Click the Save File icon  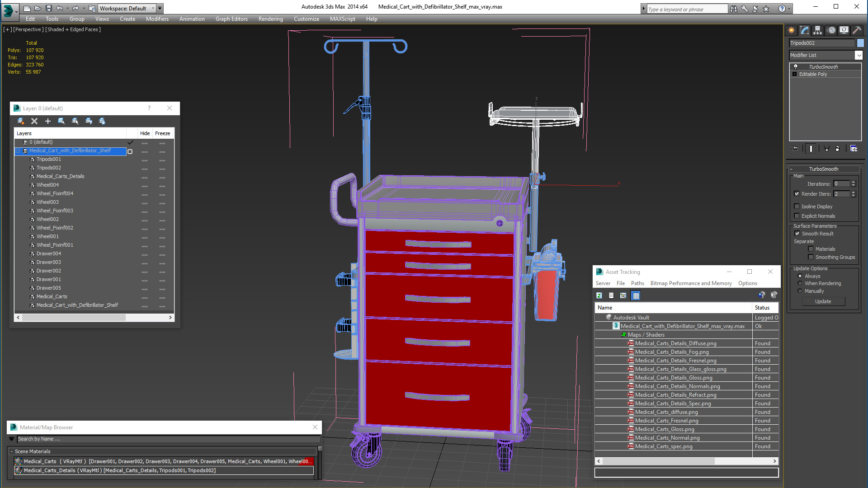coord(49,8)
